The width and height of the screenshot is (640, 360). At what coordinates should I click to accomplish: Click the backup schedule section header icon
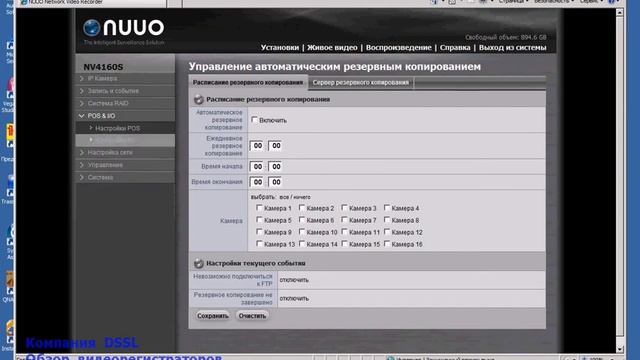click(x=199, y=99)
